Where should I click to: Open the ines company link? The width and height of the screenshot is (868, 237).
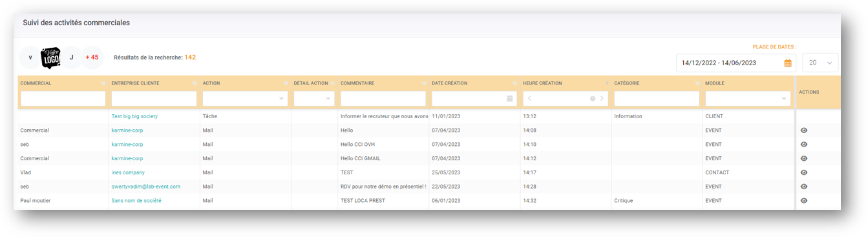[x=128, y=172]
